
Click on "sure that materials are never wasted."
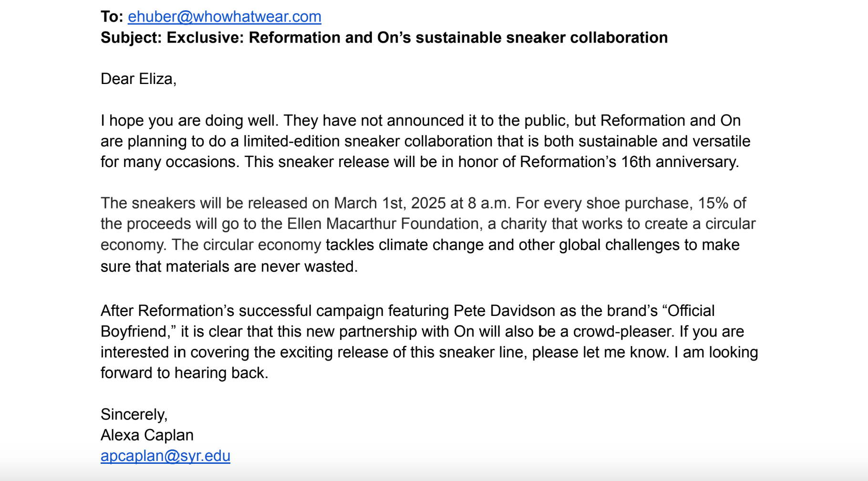point(229,266)
